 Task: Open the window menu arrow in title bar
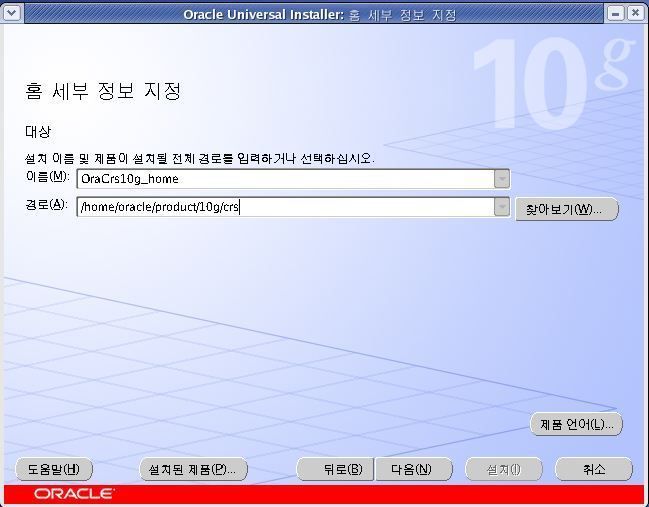point(11,13)
